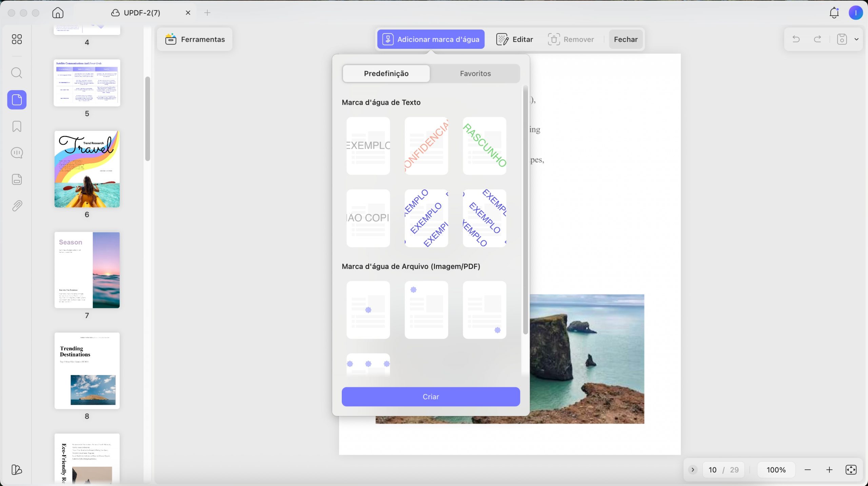The image size is (868, 486).
Task: Click the Remover watermark button
Action: click(571, 39)
